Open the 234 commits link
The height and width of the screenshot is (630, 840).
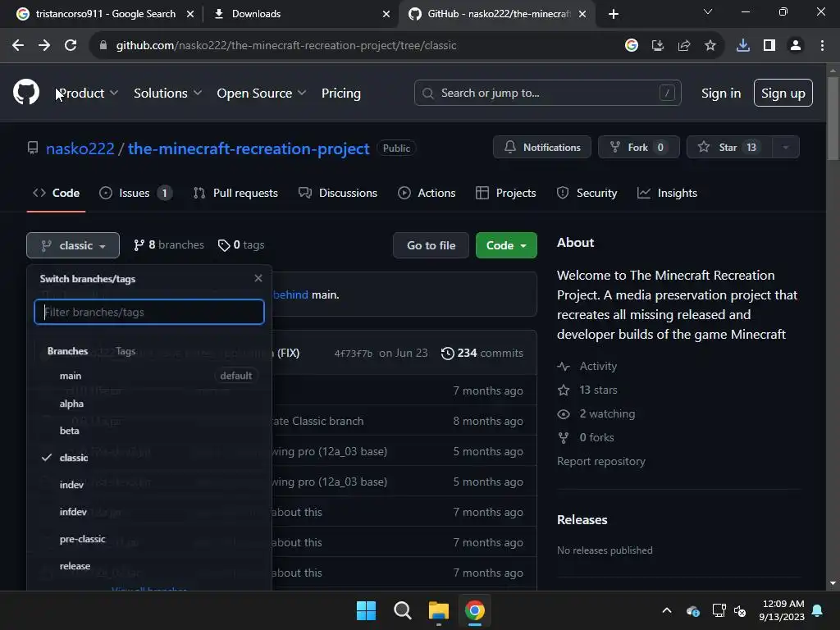[482, 353]
